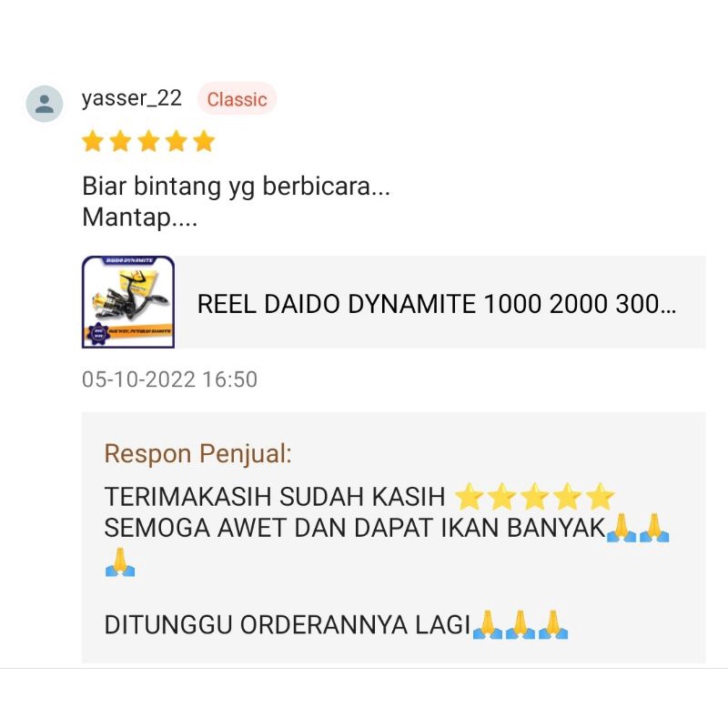Tap the third review rating star
The height and width of the screenshot is (728, 728).
(148, 141)
